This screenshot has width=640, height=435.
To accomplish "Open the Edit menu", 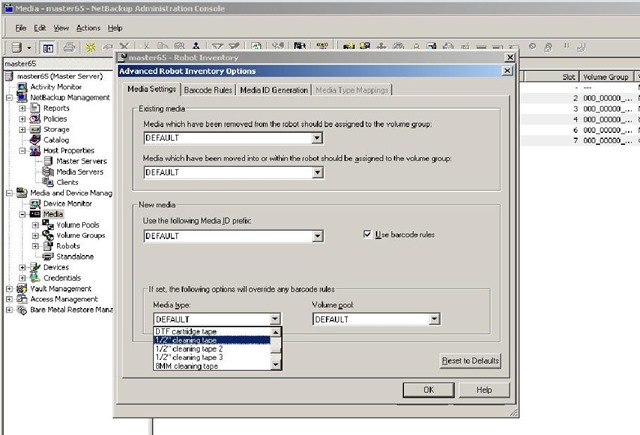I will 40,28.
